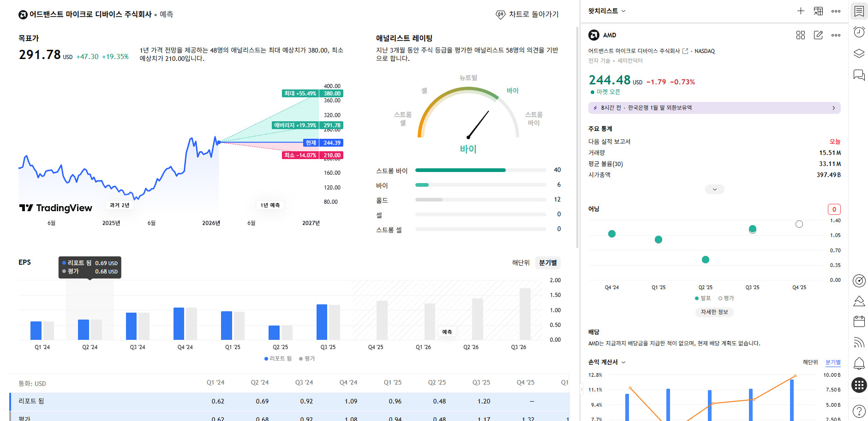The image size is (868, 421).
Task: Click the 291.78 price target value heading
Action: 40,55
